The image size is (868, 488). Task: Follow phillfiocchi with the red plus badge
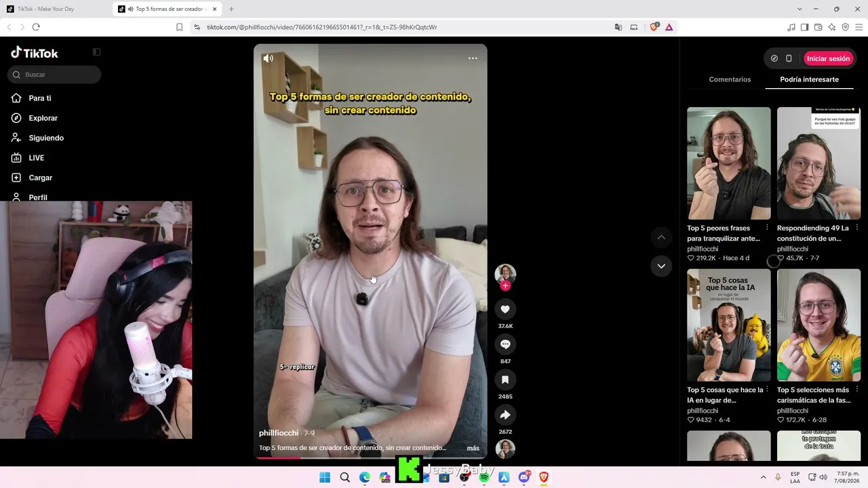point(505,286)
